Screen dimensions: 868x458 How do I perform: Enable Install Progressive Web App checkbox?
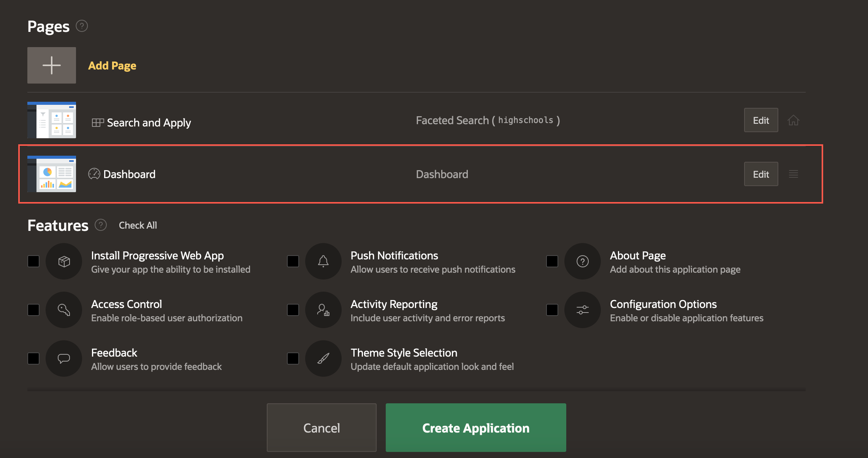[x=33, y=261]
